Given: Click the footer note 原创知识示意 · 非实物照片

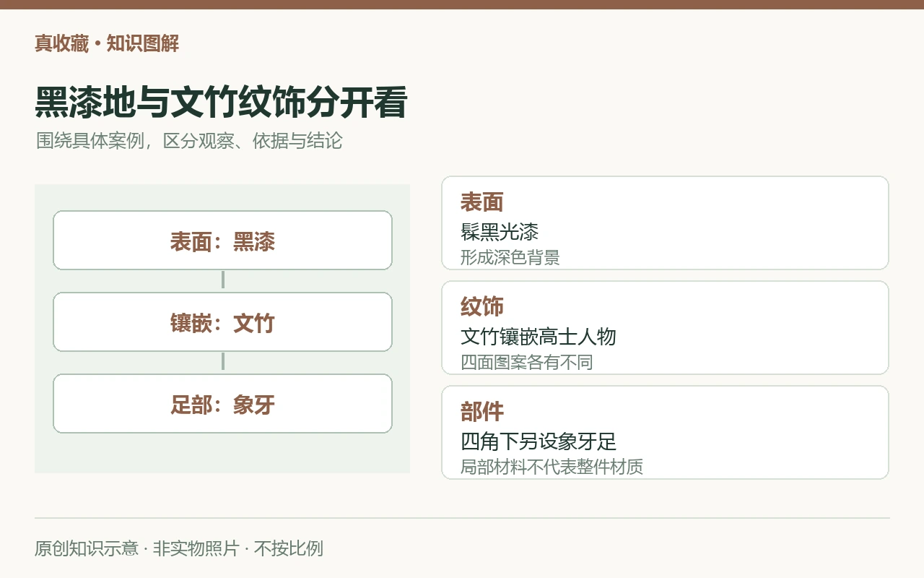Looking at the screenshot, I should 137,548.
